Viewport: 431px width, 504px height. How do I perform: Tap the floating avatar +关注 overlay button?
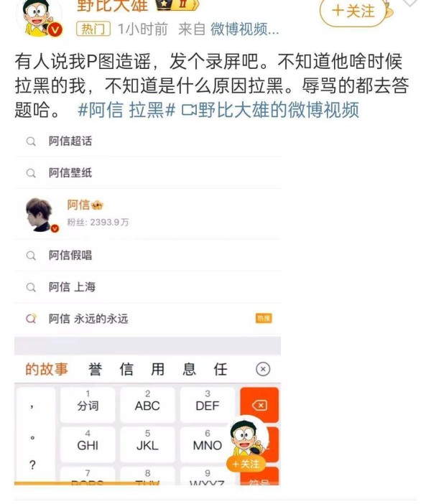coord(246,464)
